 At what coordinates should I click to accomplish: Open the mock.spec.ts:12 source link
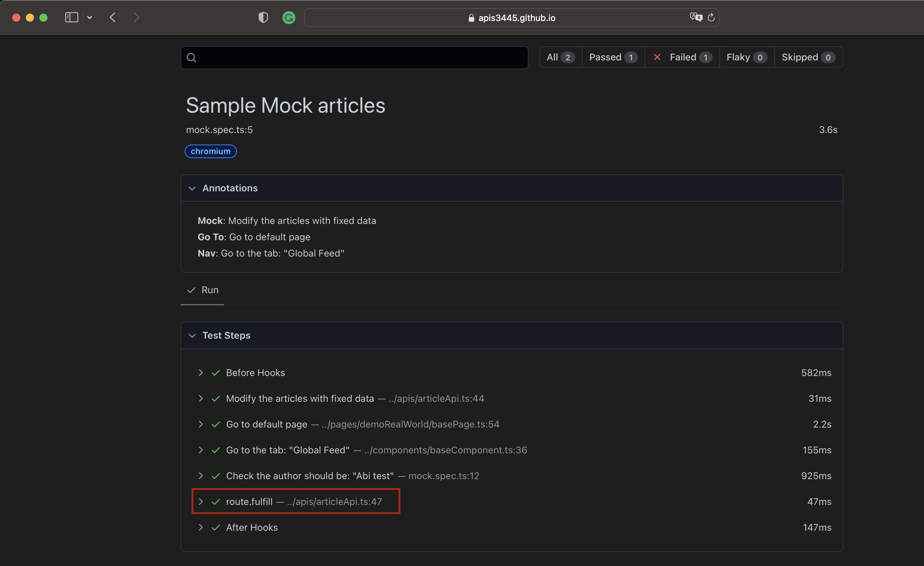pyautogui.click(x=444, y=476)
